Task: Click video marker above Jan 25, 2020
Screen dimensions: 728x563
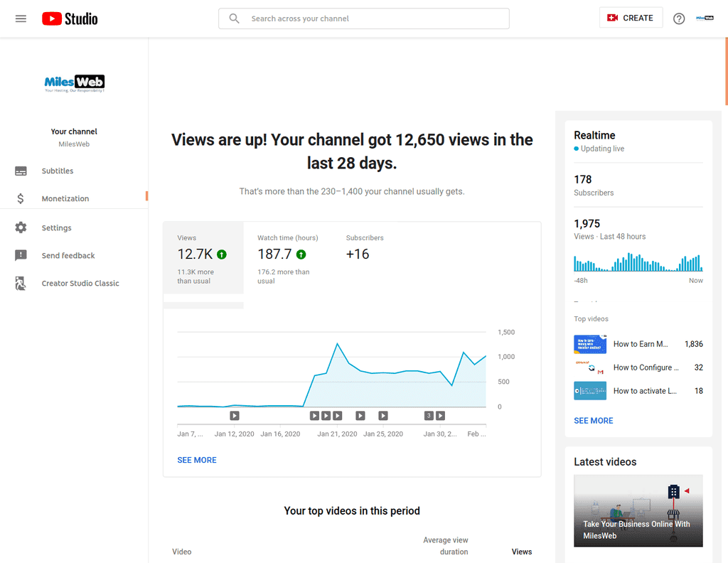Action: [x=383, y=416]
